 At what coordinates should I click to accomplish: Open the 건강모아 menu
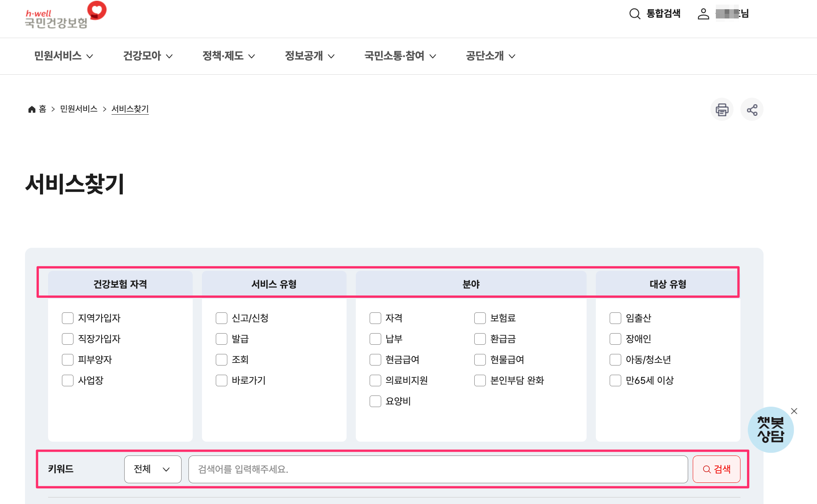[143, 56]
